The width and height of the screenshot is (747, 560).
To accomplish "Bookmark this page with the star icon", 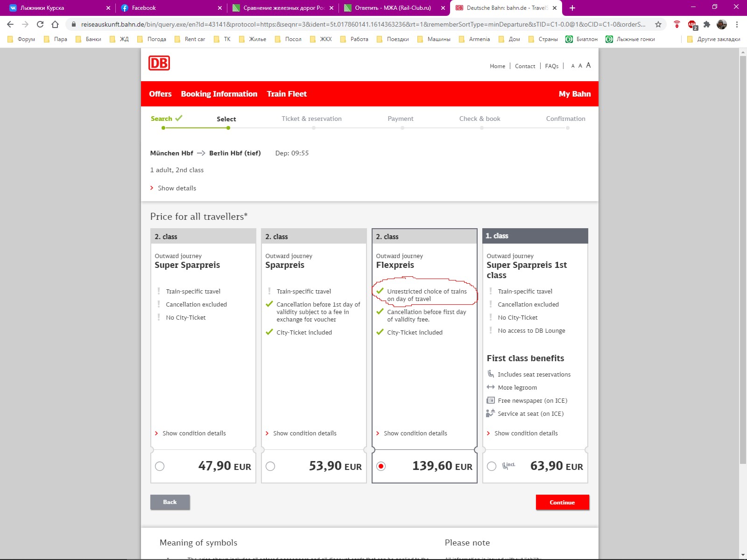I will coord(658,24).
